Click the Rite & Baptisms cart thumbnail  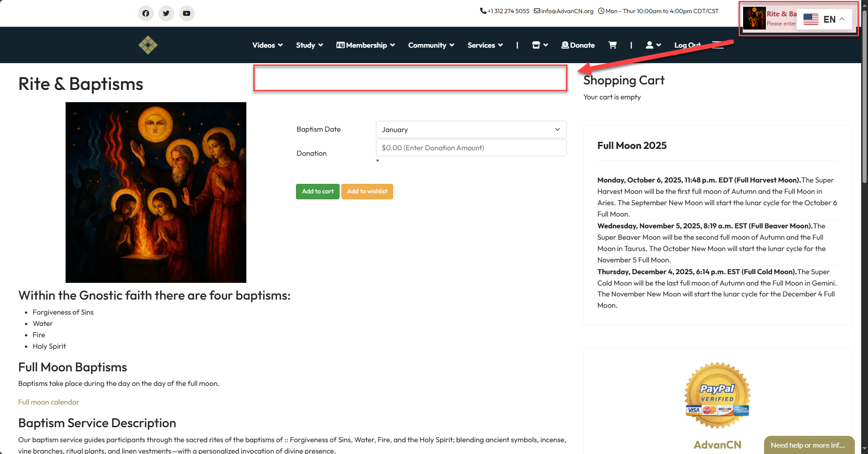[x=755, y=18]
